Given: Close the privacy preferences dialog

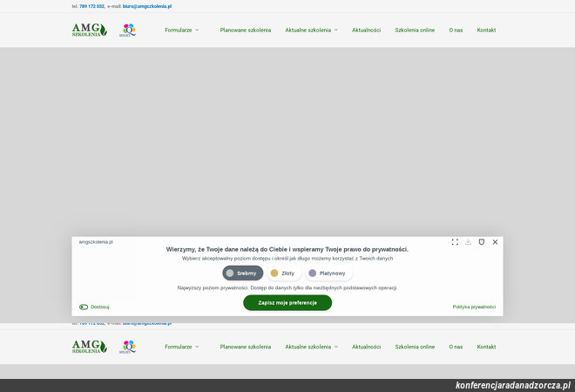Looking at the screenshot, I should pos(495,242).
